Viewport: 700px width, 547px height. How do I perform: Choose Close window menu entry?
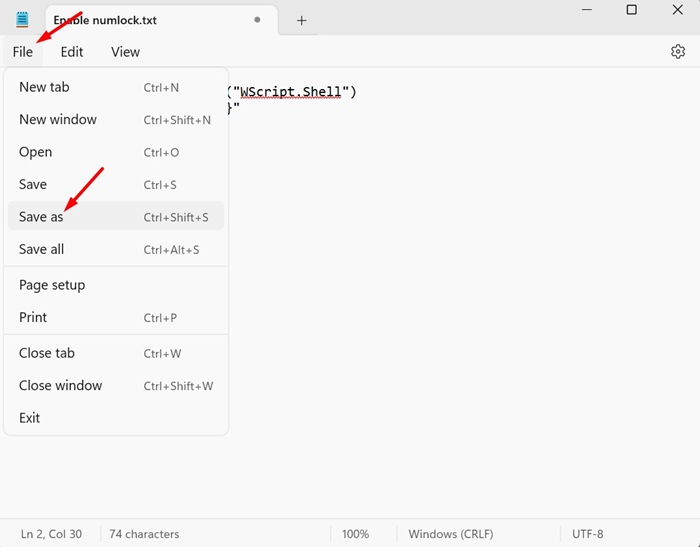[116, 386]
